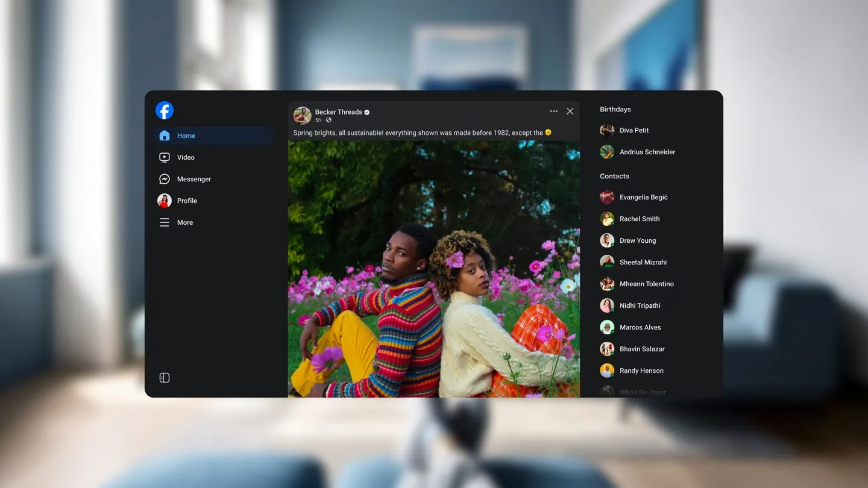The width and height of the screenshot is (868, 488).
Task: Click Evangelia Begić's avatar icon
Action: (x=607, y=197)
